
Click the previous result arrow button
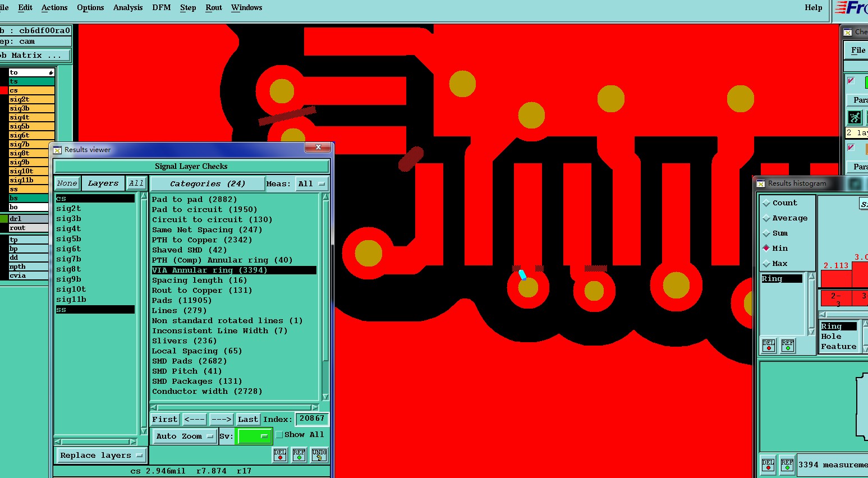click(x=194, y=419)
